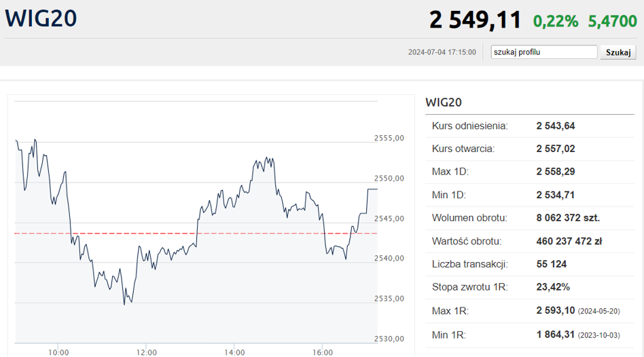Click the Stopa zwrotu 1R value 23,42%
This screenshot has height=357, width=644.
pos(552,287)
